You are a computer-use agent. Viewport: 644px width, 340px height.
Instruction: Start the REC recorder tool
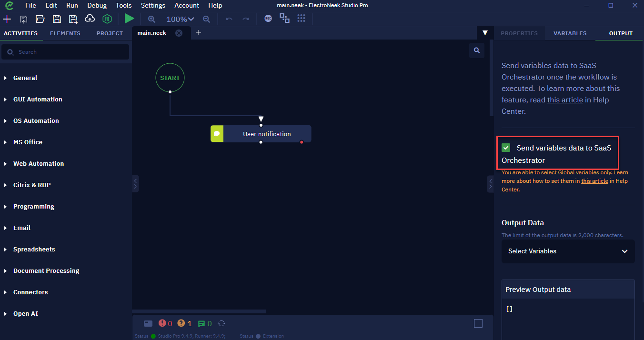click(268, 19)
